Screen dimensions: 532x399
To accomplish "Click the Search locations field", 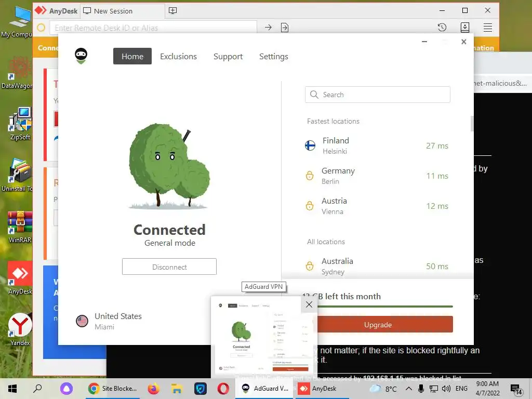I will (x=377, y=95).
